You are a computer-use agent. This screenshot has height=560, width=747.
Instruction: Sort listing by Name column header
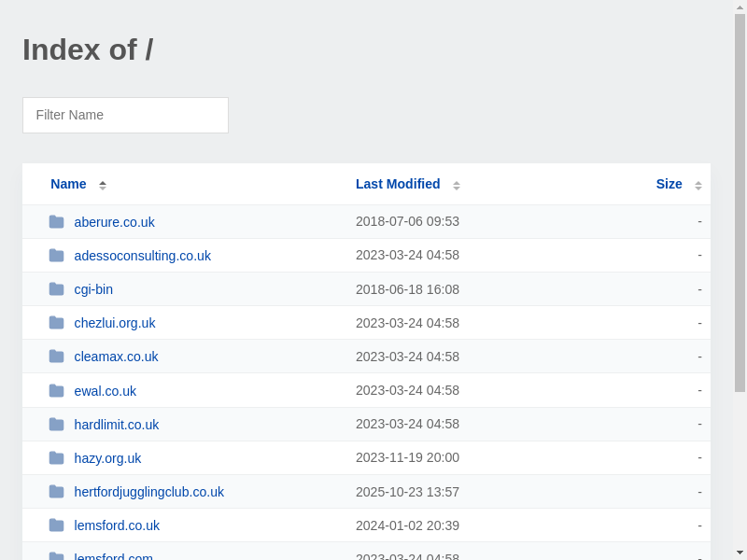click(68, 184)
